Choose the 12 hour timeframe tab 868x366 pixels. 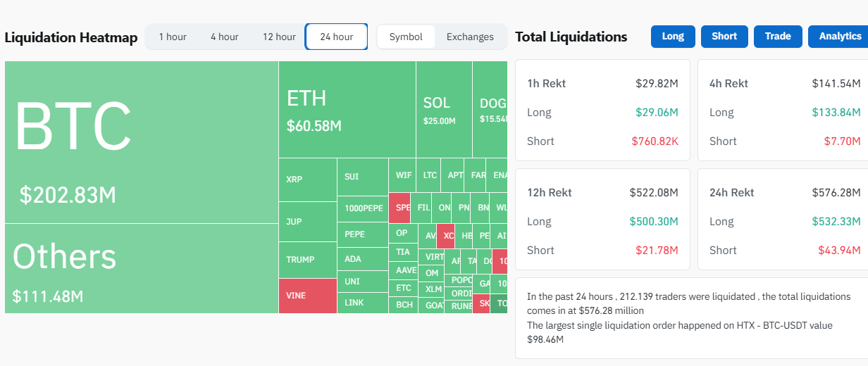[279, 37]
